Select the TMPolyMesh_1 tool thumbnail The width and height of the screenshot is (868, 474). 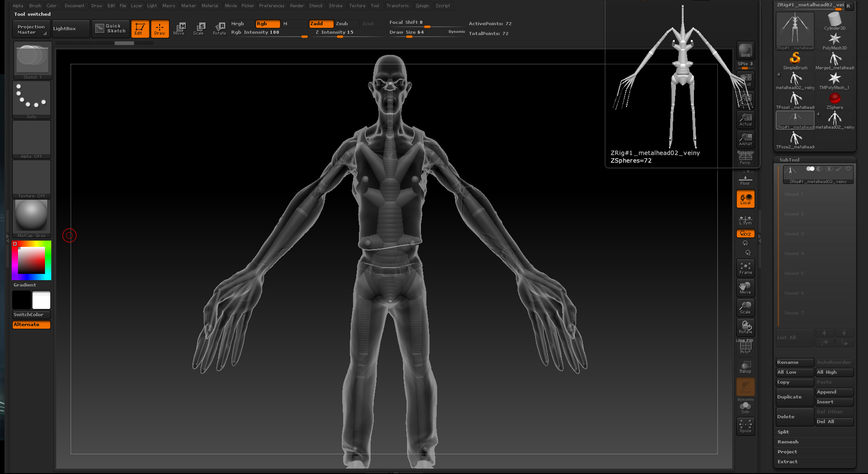tap(835, 80)
